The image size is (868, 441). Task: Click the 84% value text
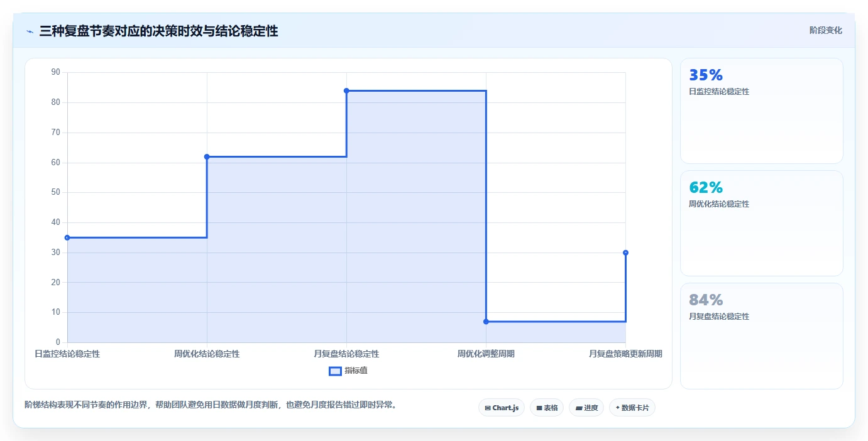click(x=706, y=300)
